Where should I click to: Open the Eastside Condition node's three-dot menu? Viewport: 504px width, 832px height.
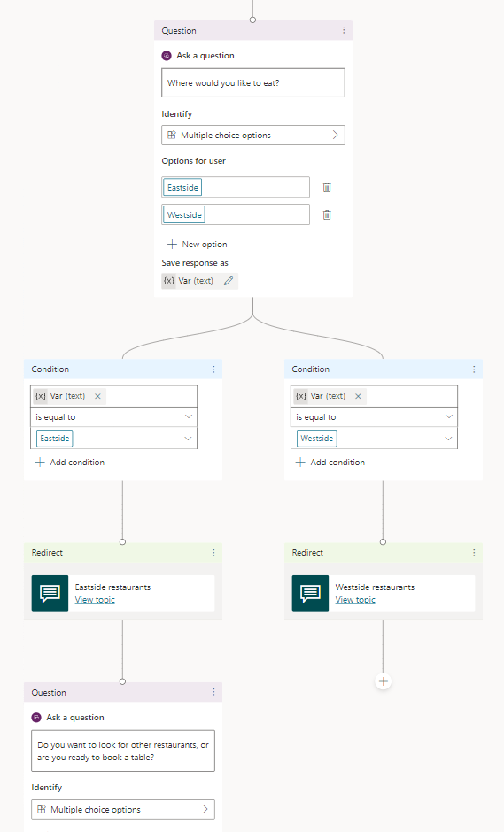coord(213,369)
